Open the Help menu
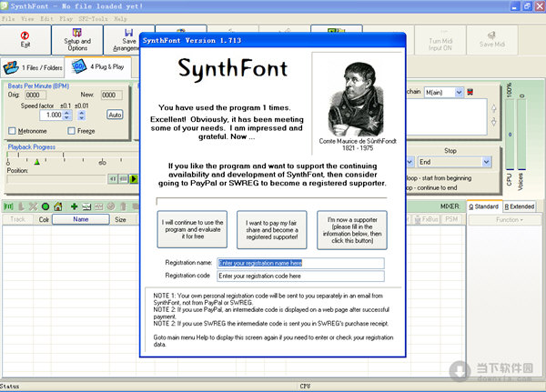The height and width of the screenshot is (392, 546). click(x=120, y=19)
